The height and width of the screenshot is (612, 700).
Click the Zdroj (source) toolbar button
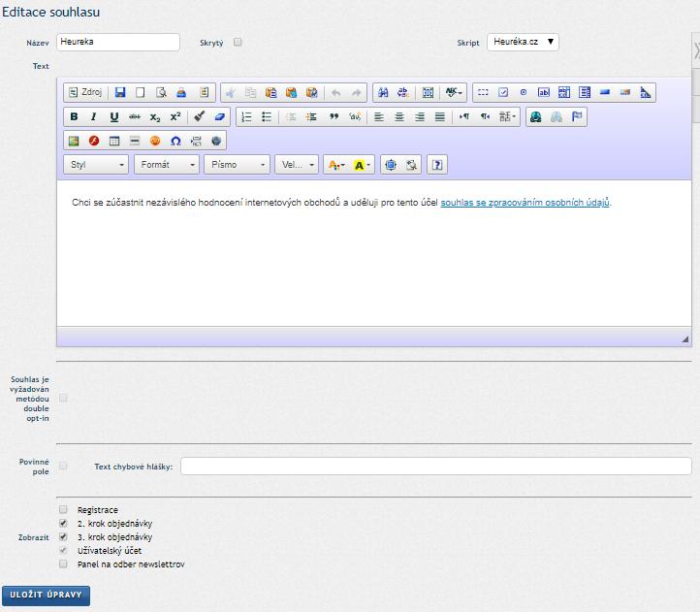85,93
